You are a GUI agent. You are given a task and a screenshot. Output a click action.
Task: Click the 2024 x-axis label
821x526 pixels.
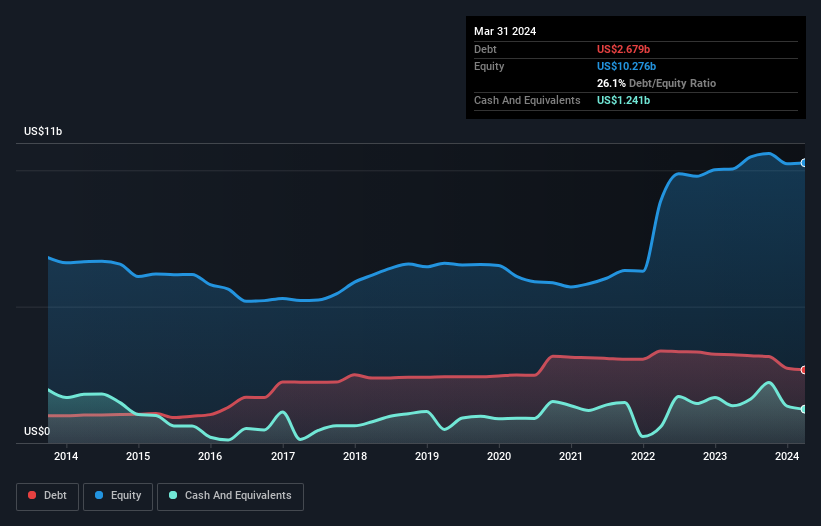(x=787, y=456)
